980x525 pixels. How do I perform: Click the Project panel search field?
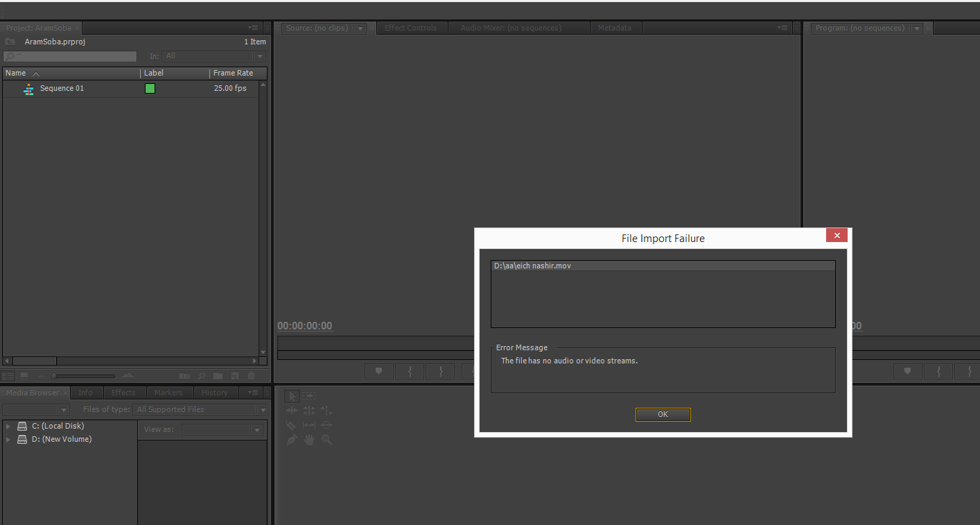70,56
